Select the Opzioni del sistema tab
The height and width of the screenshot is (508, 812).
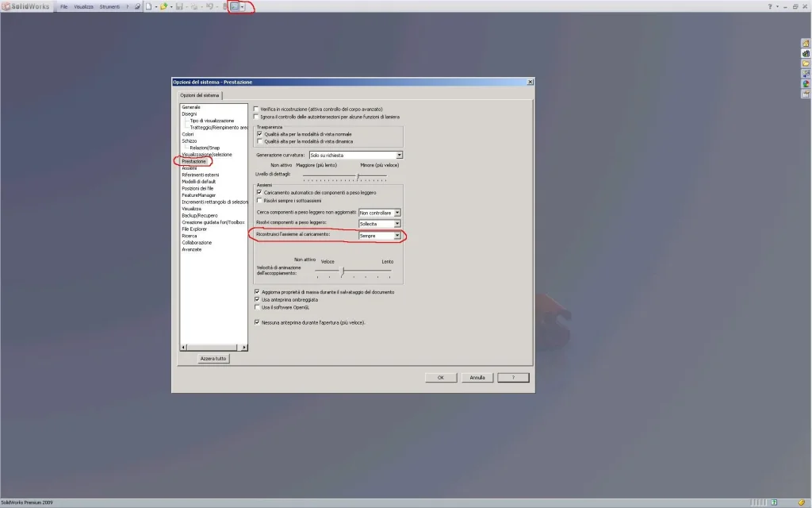tap(199, 95)
